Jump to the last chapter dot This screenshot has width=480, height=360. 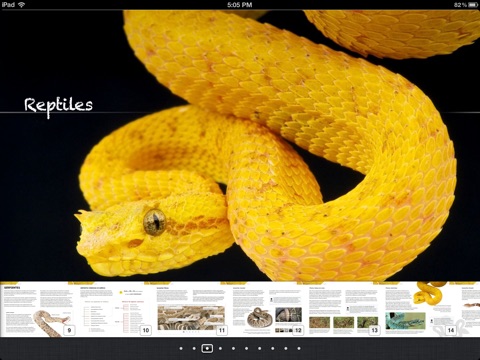click(299, 348)
